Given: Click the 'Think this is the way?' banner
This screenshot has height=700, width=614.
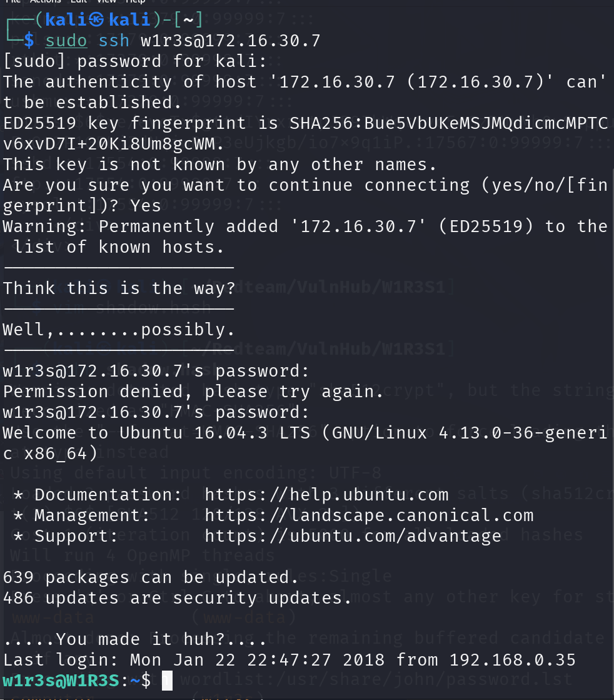Looking at the screenshot, I should pyautogui.click(x=119, y=288).
